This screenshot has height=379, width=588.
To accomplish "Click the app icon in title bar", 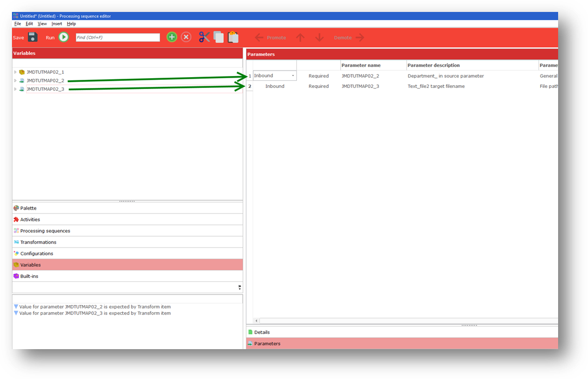I will (15, 16).
